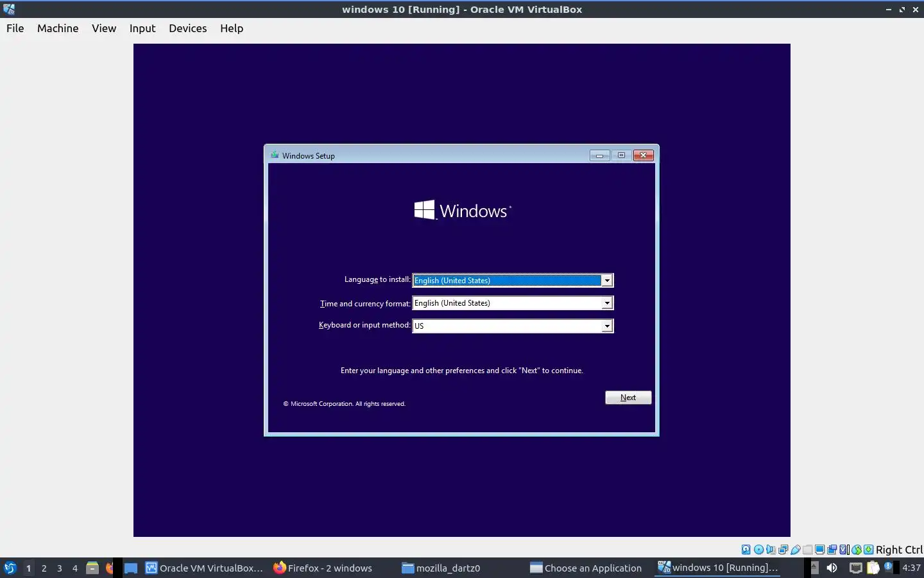This screenshot has width=924, height=578.
Task: Open the File menu
Action: (15, 28)
